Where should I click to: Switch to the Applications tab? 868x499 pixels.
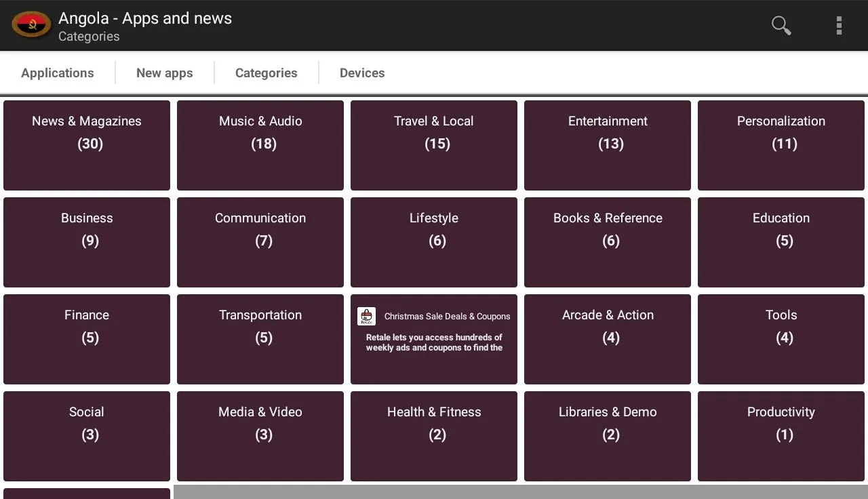pyautogui.click(x=58, y=73)
